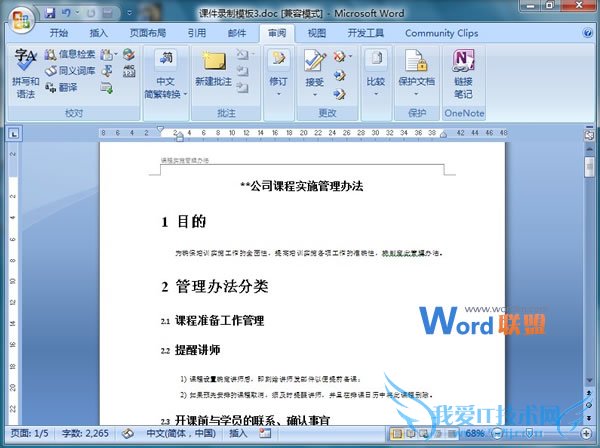
Task: Click the tab stop selector box
Action: click(14, 134)
